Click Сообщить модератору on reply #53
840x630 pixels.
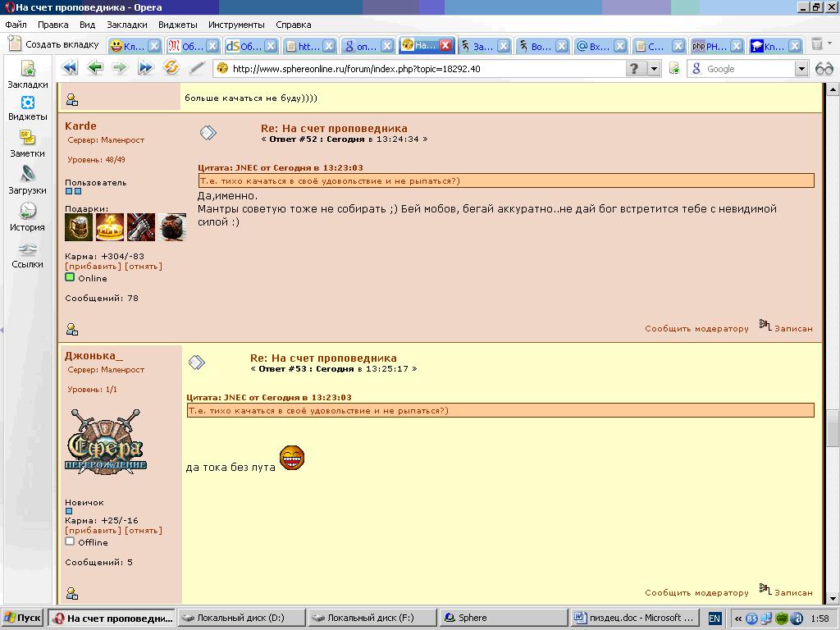(x=696, y=592)
